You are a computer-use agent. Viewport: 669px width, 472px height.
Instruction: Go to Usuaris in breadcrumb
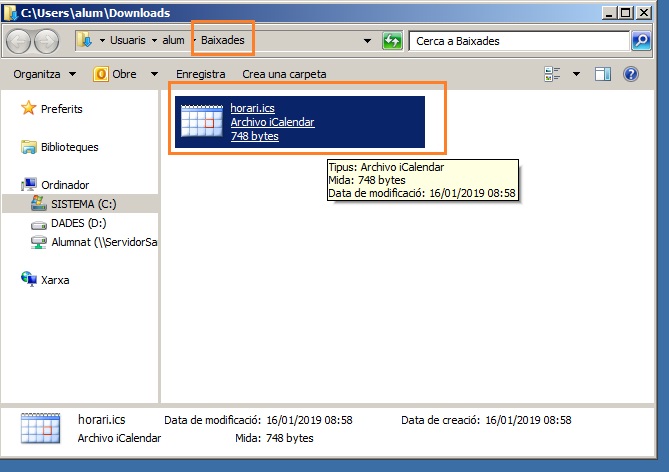(128, 40)
